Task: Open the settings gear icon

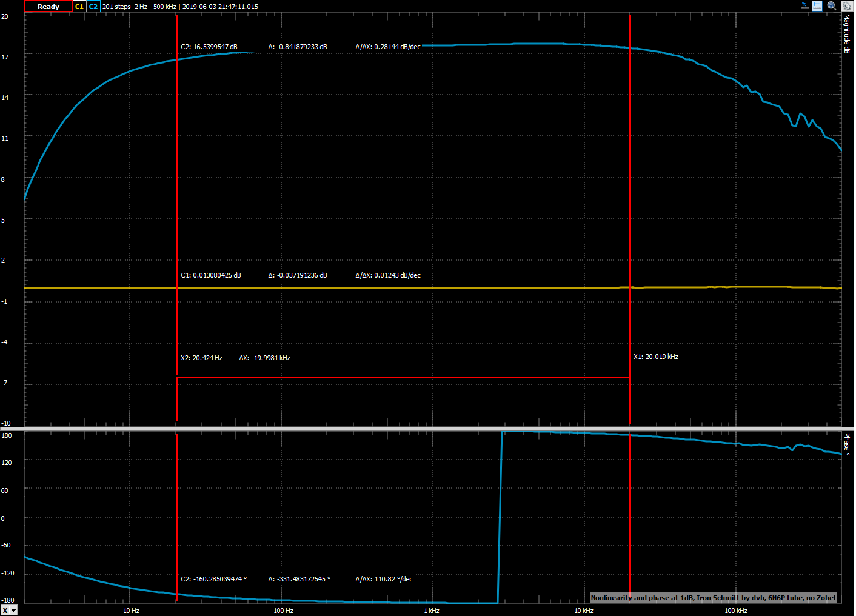Action: (x=847, y=6)
